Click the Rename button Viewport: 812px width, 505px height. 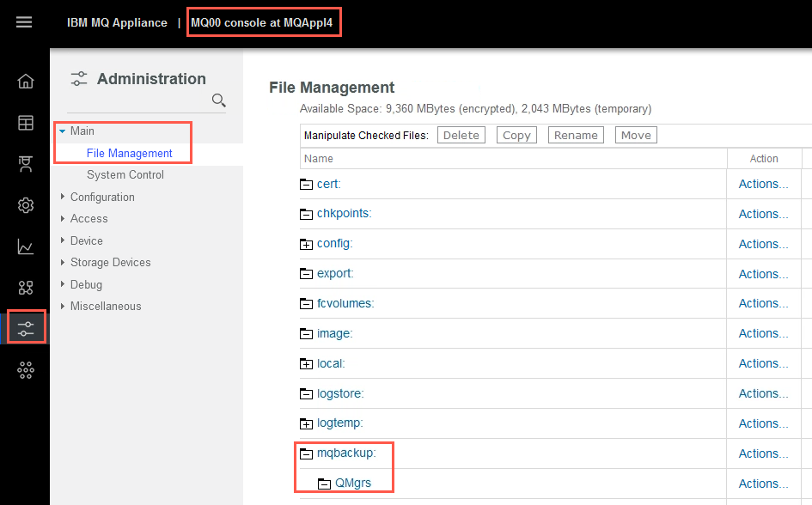(576, 135)
